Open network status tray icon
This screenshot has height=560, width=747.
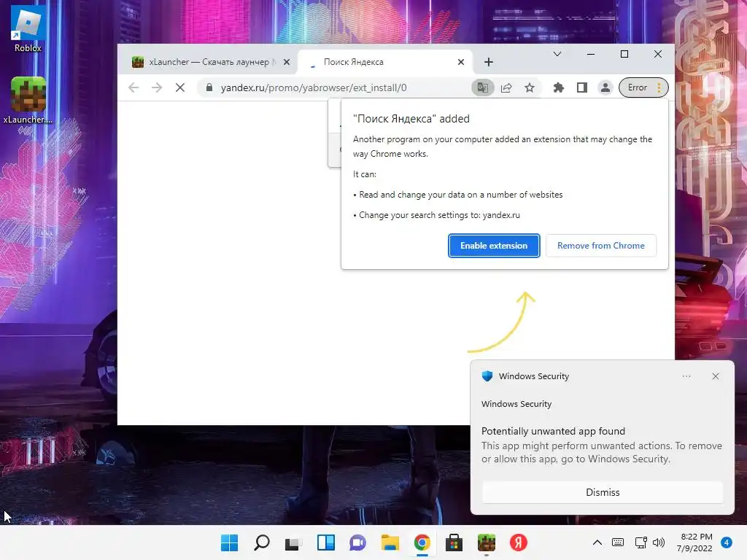[640, 542]
